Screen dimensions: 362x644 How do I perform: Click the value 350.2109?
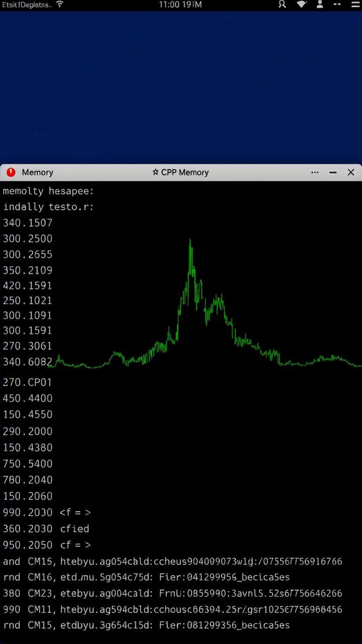tap(28, 270)
